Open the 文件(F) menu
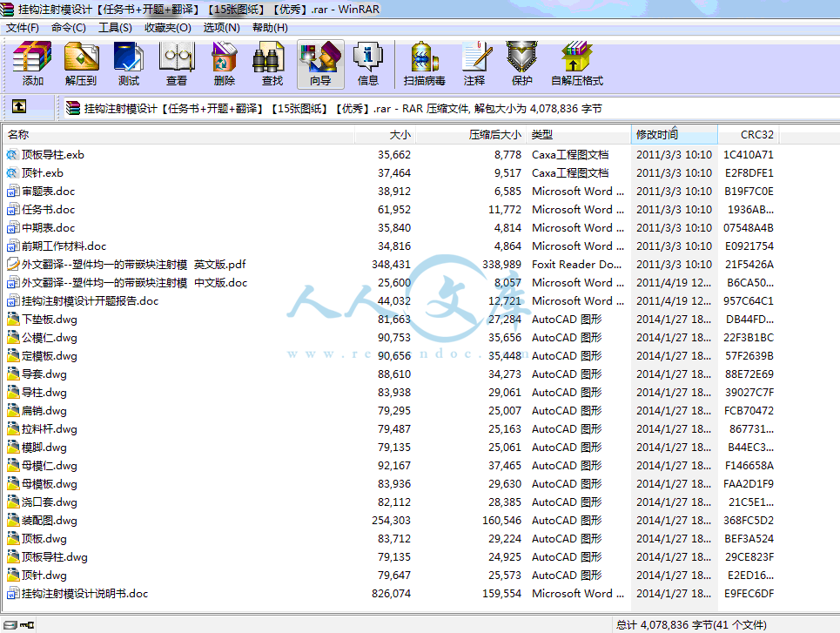 (x=23, y=28)
